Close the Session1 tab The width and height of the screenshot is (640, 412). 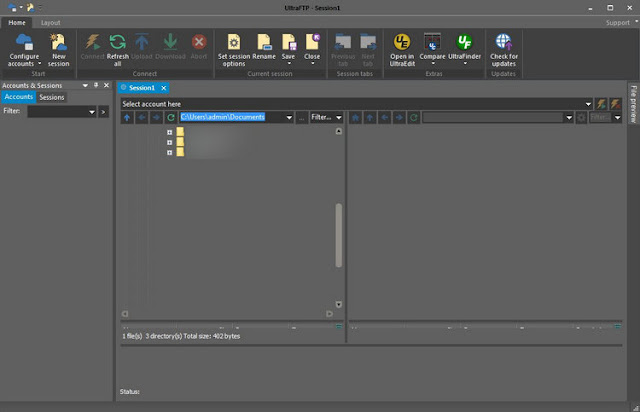(164, 88)
